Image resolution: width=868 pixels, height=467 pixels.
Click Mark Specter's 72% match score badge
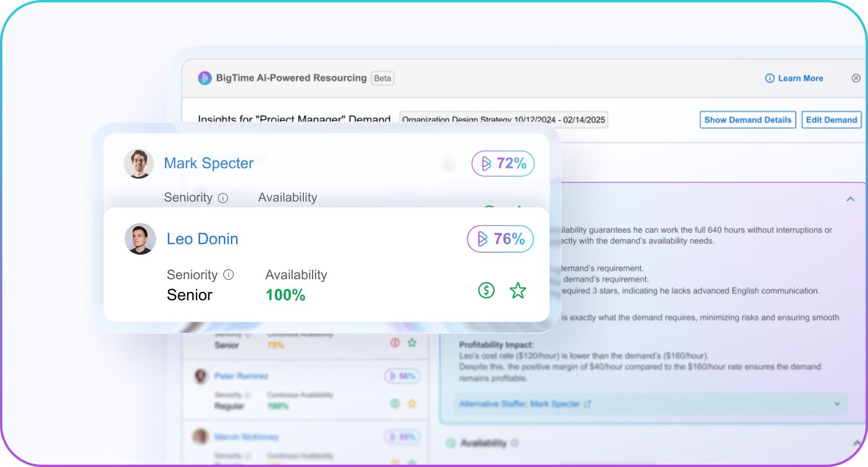(503, 163)
